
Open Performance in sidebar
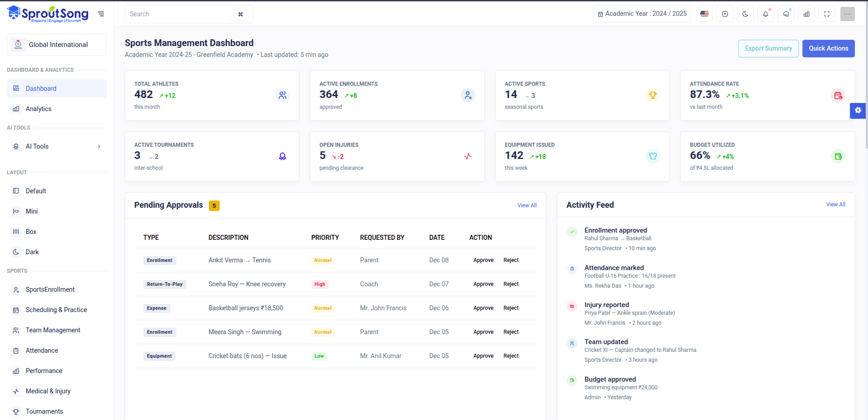point(57,371)
